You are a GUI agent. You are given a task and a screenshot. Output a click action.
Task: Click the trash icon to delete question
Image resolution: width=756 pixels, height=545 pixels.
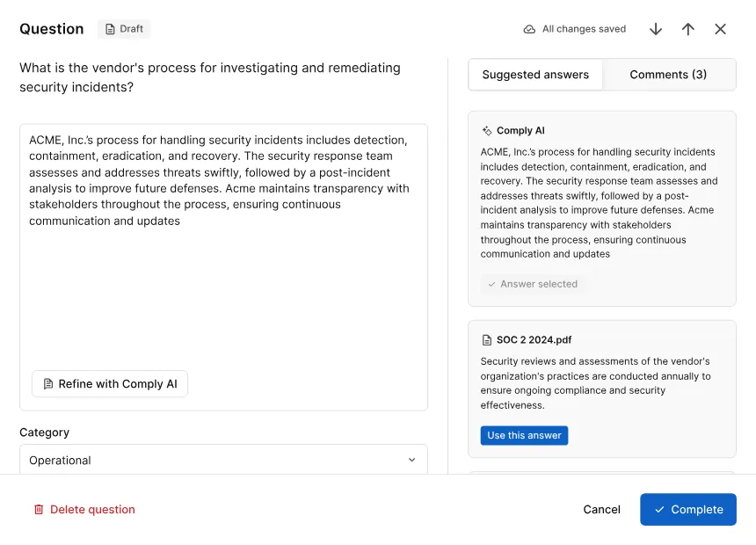(x=39, y=510)
